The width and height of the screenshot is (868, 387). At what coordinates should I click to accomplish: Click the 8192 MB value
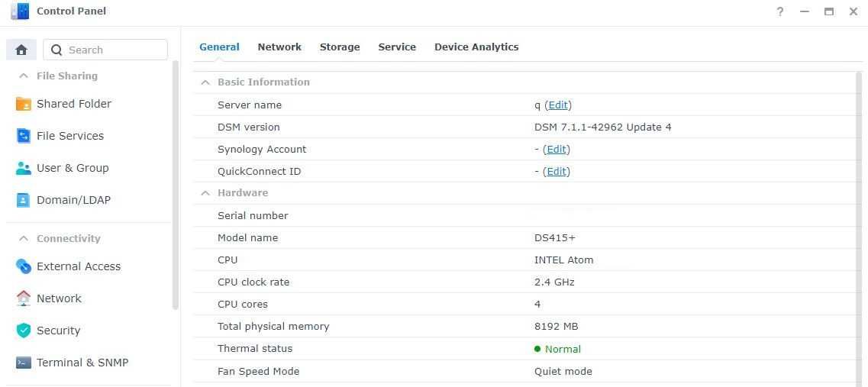point(557,326)
